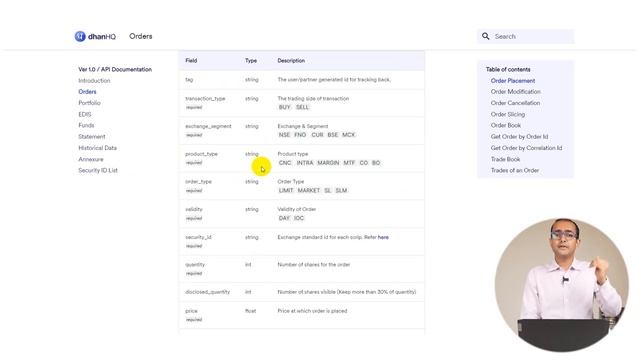Open the Introduction sidebar page
640x360 pixels.
coord(94,81)
